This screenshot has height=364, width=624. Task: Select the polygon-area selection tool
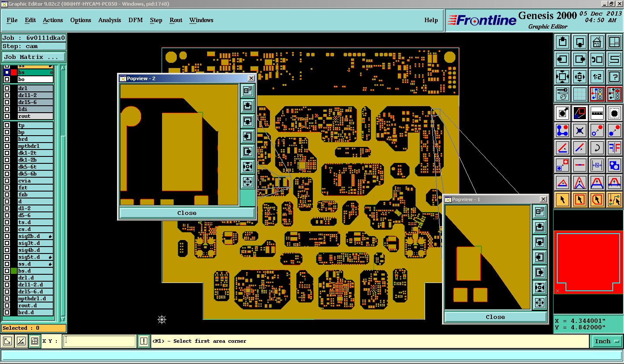tap(597, 200)
